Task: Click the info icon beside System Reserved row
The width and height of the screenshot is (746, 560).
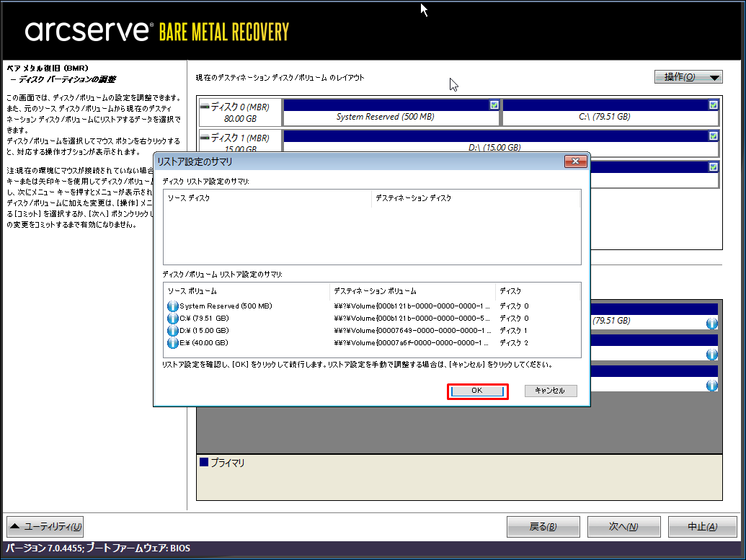Action: point(173,306)
